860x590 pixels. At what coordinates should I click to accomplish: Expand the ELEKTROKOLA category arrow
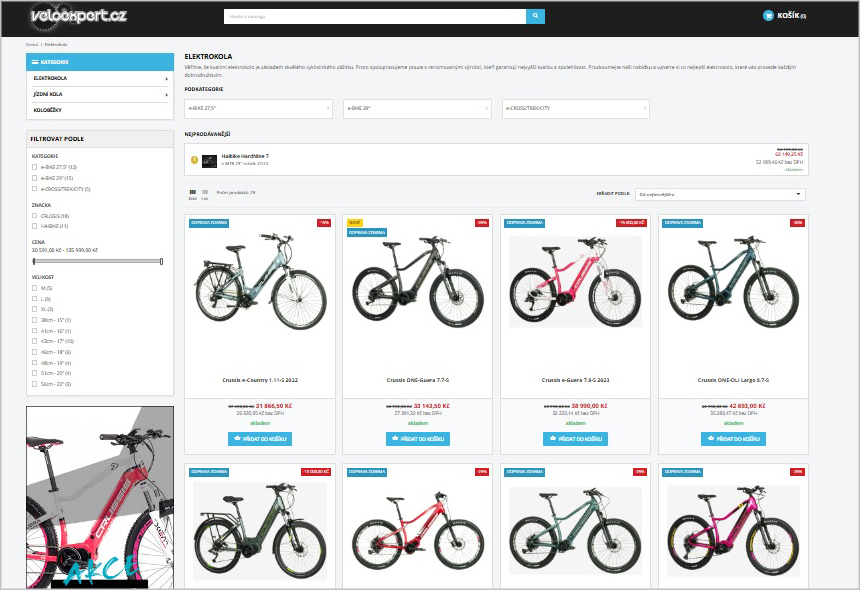167,78
